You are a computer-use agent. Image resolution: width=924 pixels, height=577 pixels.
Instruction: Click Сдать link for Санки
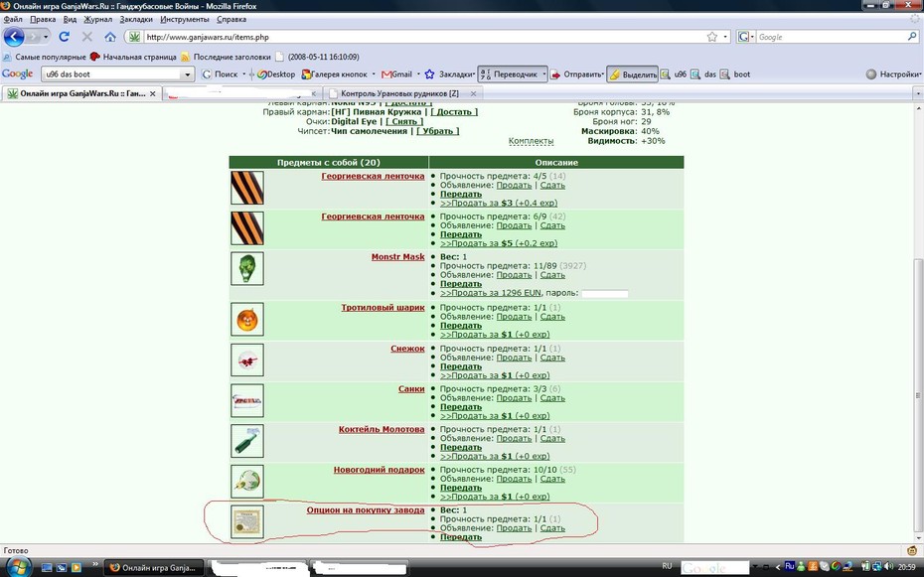[x=552, y=398]
